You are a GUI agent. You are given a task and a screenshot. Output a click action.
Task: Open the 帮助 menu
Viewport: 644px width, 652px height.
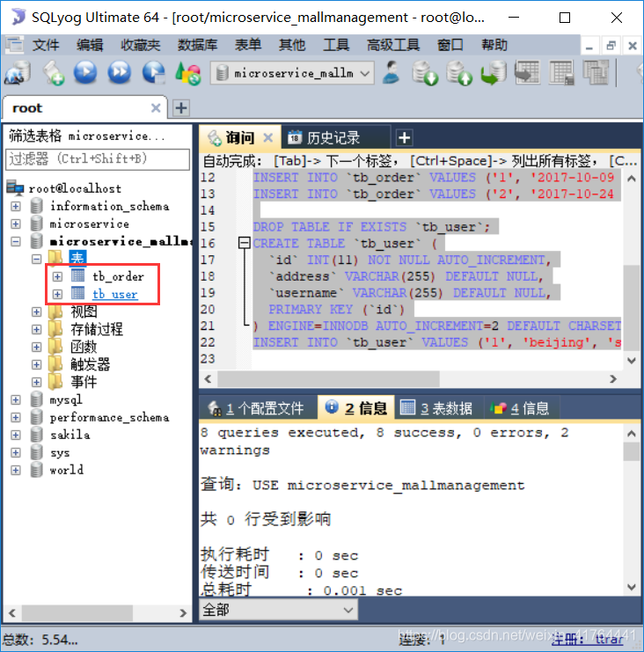click(494, 45)
